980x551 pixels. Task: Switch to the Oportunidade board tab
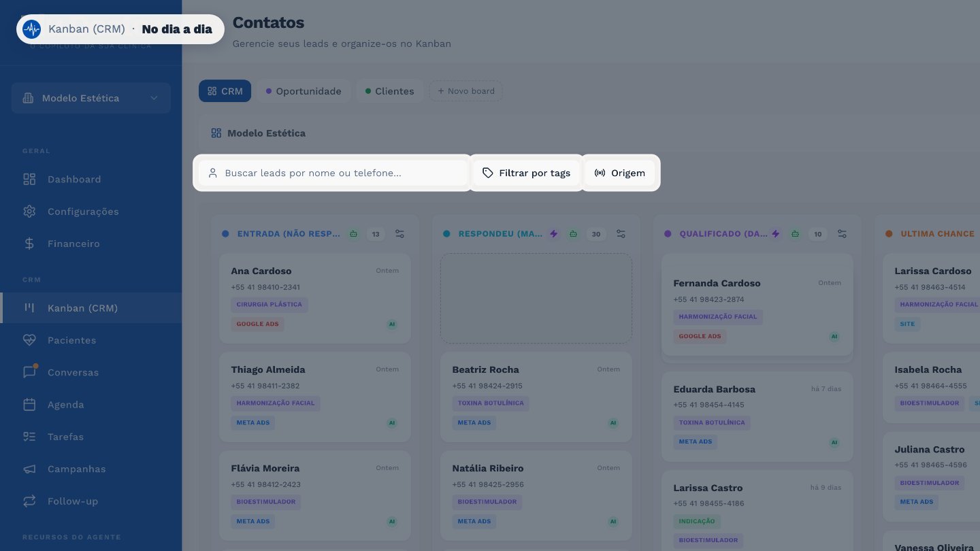pyautogui.click(x=304, y=91)
